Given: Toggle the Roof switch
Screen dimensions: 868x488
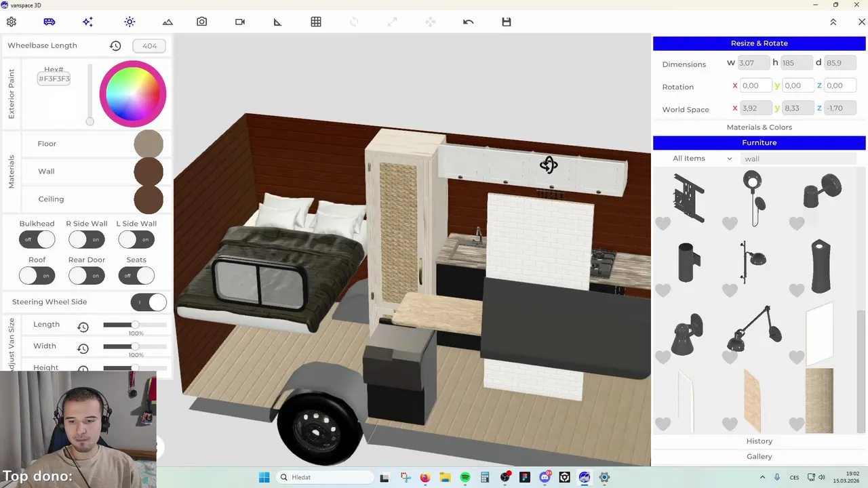Looking at the screenshot, I should (x=37, y=276).
